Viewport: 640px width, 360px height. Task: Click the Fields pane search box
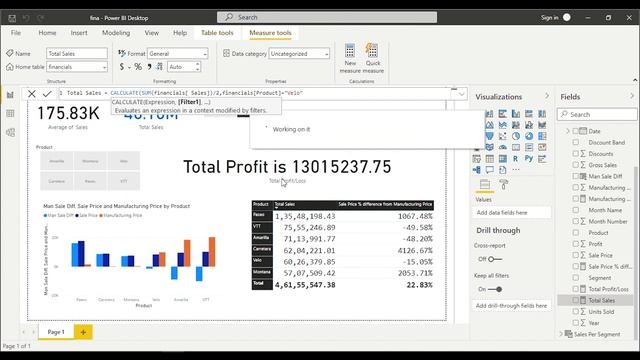[x=597, y=114]
